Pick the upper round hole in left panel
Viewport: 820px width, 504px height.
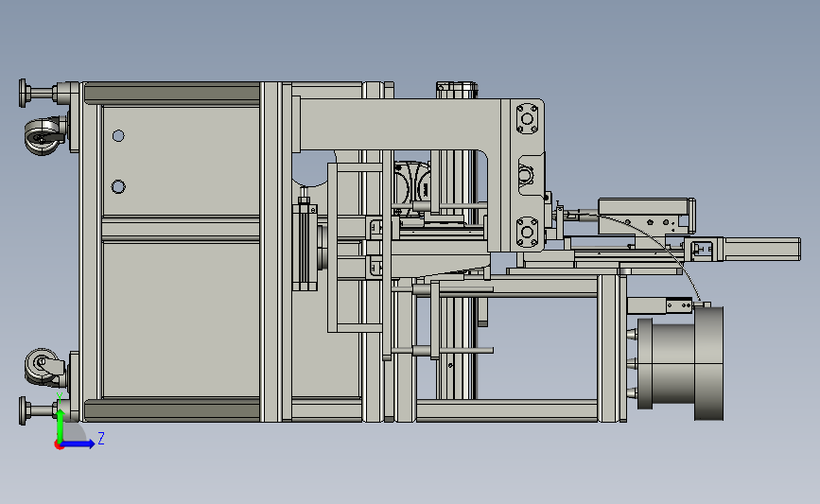pyautogui.click(x=118, y=136)
